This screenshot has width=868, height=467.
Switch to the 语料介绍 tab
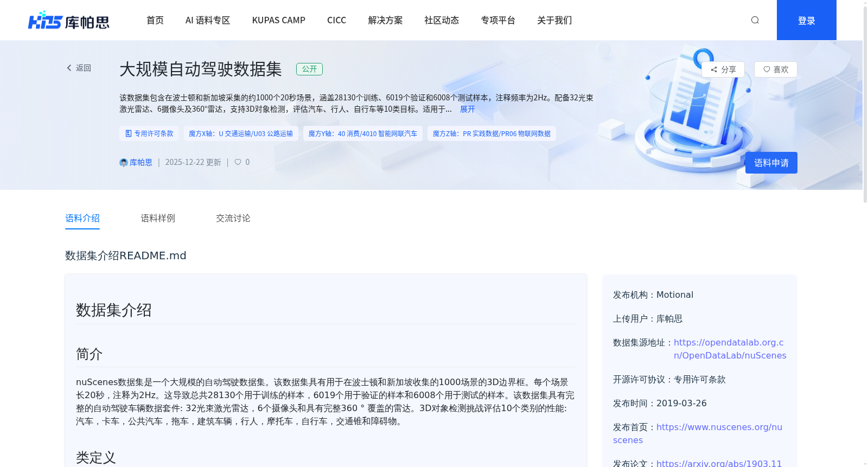[x=82, y=218]
